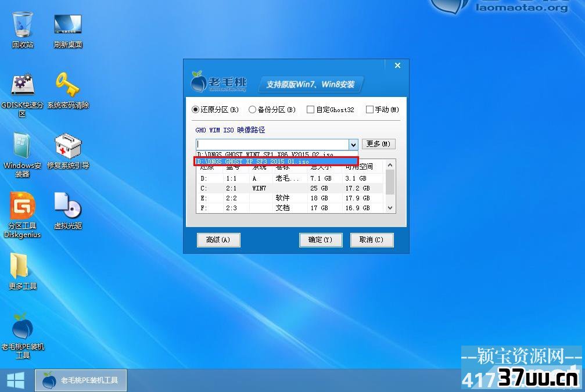Click the 25 GB size cell
Image resolution: width=585 pixels, height=392 pixels.
(x=320, y=188)
